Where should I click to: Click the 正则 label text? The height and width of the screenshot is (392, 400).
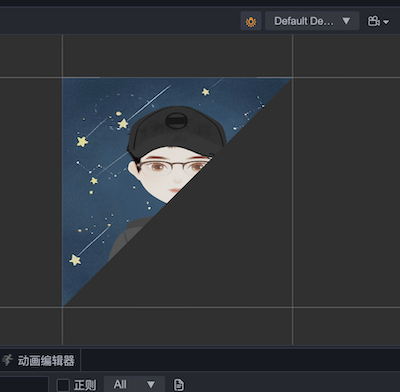(x=85, y=385)
